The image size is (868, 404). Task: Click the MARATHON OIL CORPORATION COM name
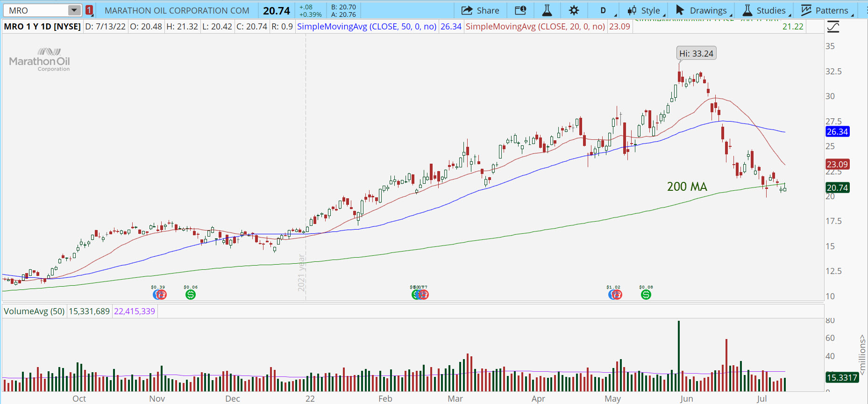click(177, 10)
